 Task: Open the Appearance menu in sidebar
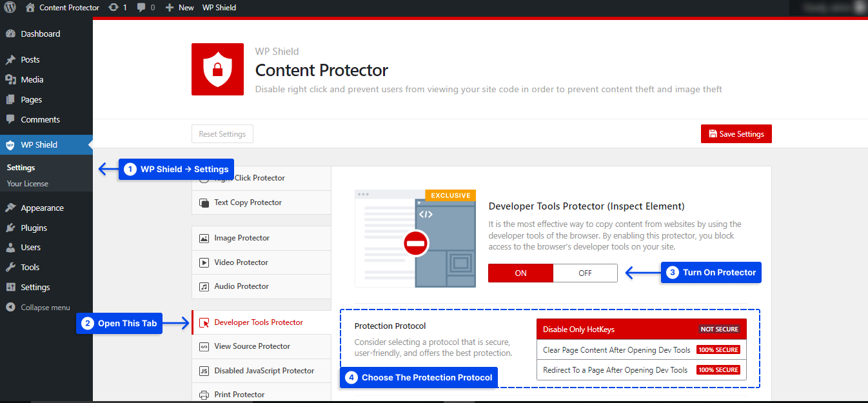(x=43, y=207)
